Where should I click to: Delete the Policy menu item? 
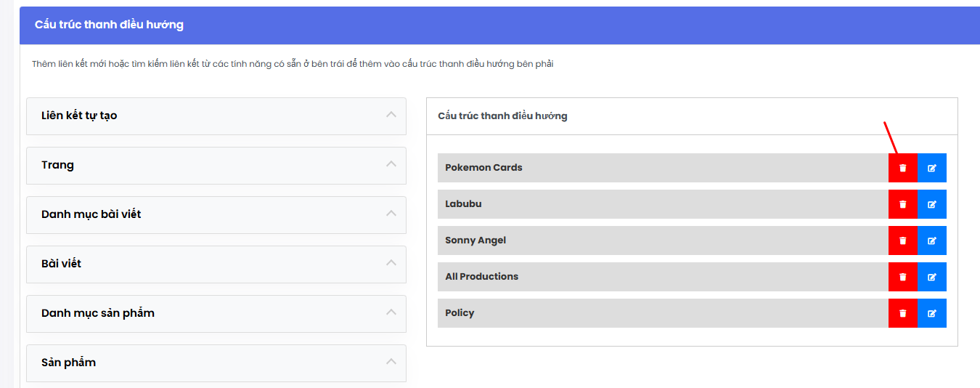pyautogui.click(x=903, y=313)
